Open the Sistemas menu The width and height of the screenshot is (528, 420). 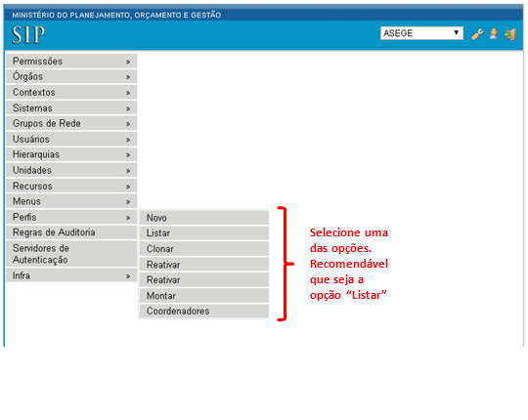[x=71, y=108]
